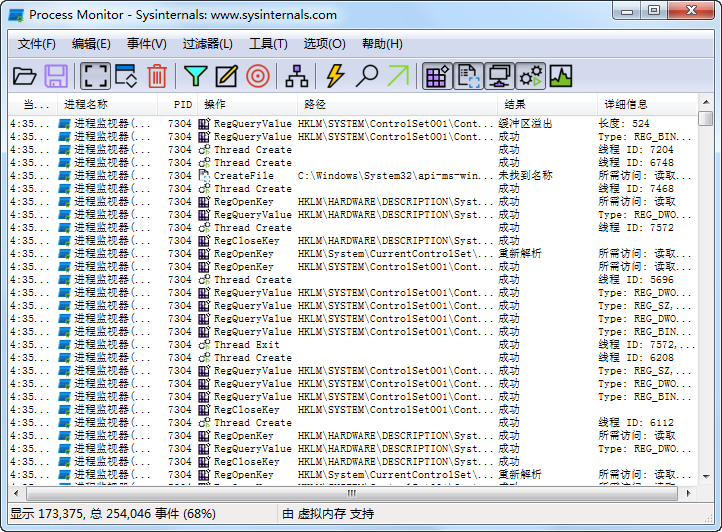The image size is (722, 532).
Task: Click the red target Include Process icon
Action: tap(258, 76)
